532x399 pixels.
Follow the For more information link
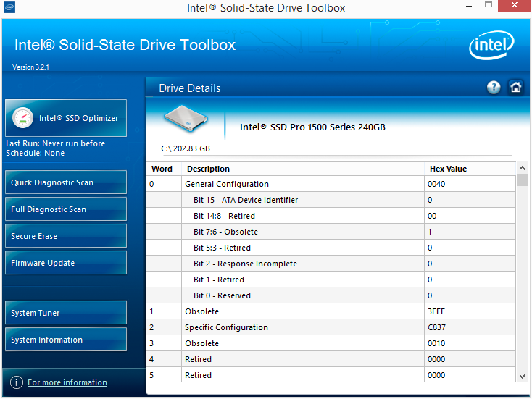(67, 382)
